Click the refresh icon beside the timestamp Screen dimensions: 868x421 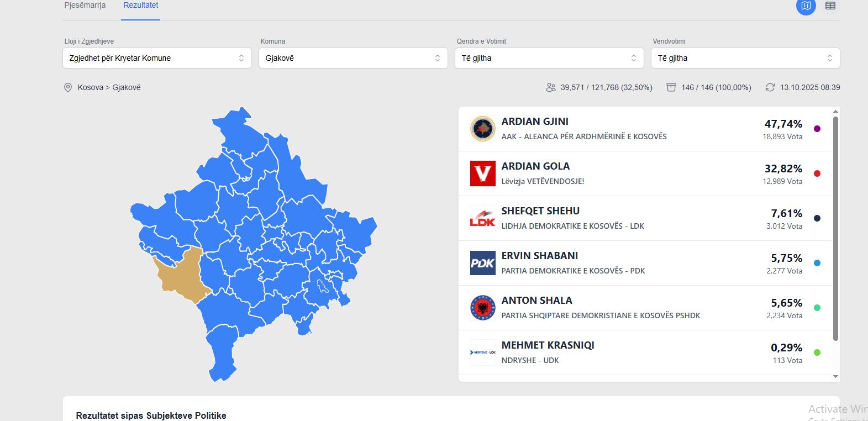(770, 87)
